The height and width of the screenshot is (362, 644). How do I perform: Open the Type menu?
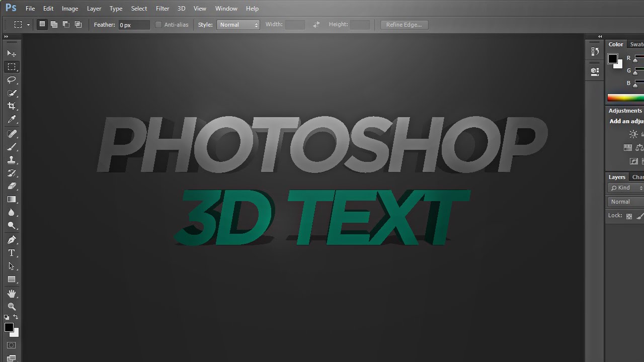click(x=116, y=9)
